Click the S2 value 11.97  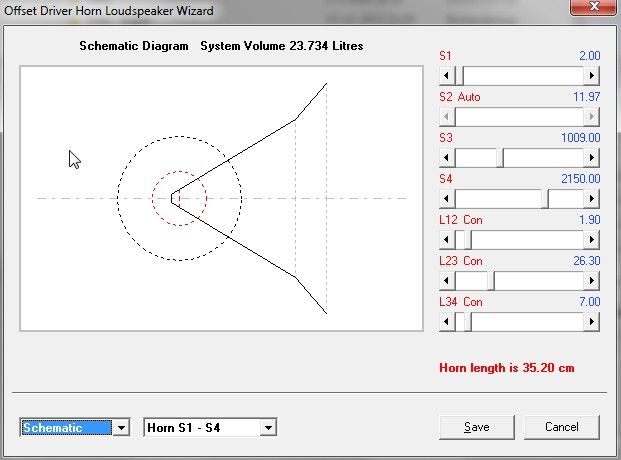[x=587, y=97]
